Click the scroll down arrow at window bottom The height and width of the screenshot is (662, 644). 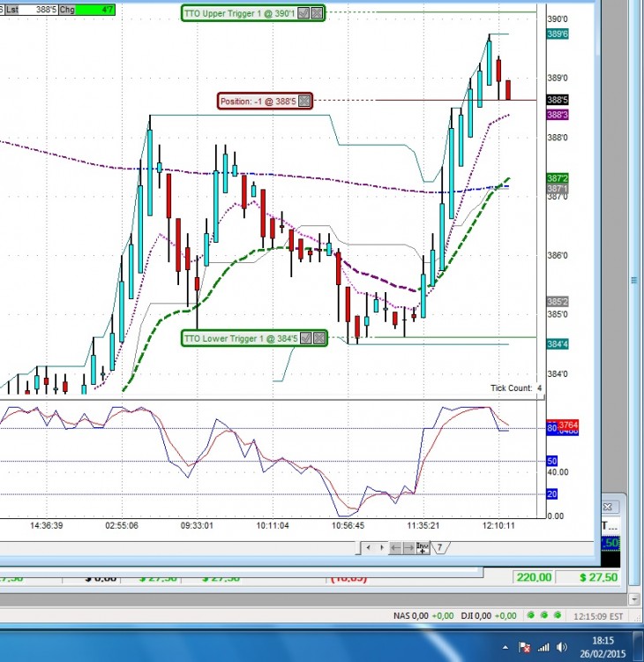pyautogui.click(x=634, y=598)
